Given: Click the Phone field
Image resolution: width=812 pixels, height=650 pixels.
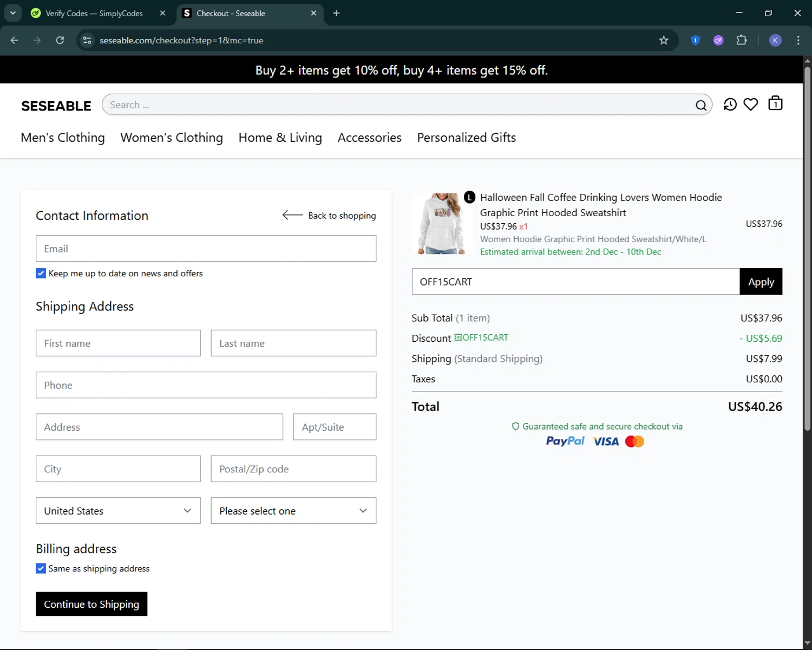Looking at the screenshot, I should 206,385.
